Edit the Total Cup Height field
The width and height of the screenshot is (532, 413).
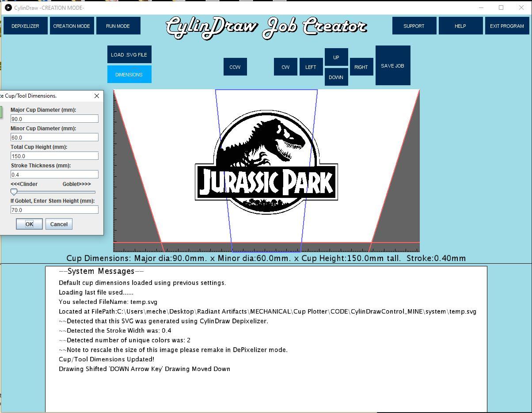pos(54,156)
